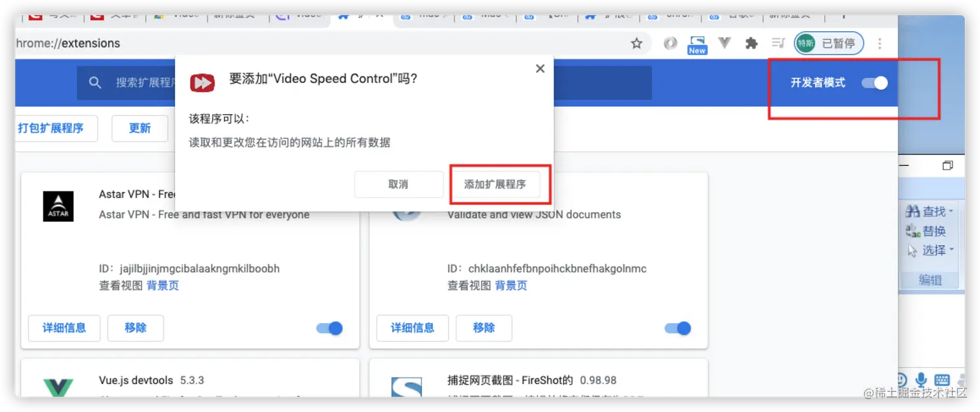This screenshot has height=412, width=980.
Task: Open the 背景页 link under Astar VPN
Action: (x=163, y=285)
